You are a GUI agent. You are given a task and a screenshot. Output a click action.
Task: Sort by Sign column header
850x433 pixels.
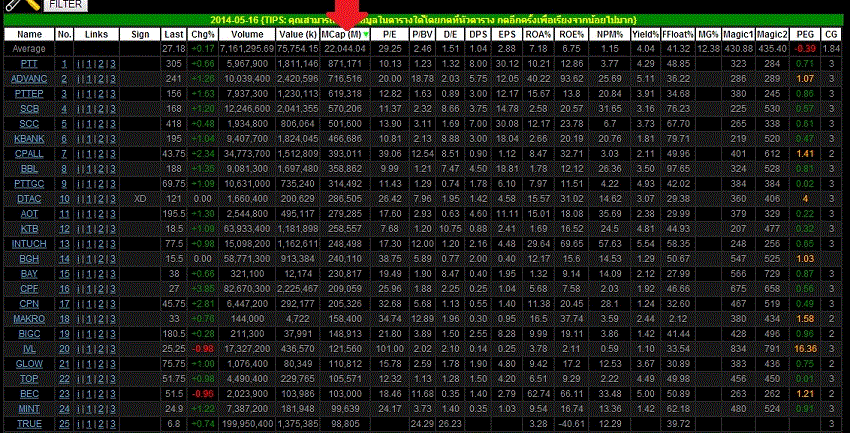(140, 34)
